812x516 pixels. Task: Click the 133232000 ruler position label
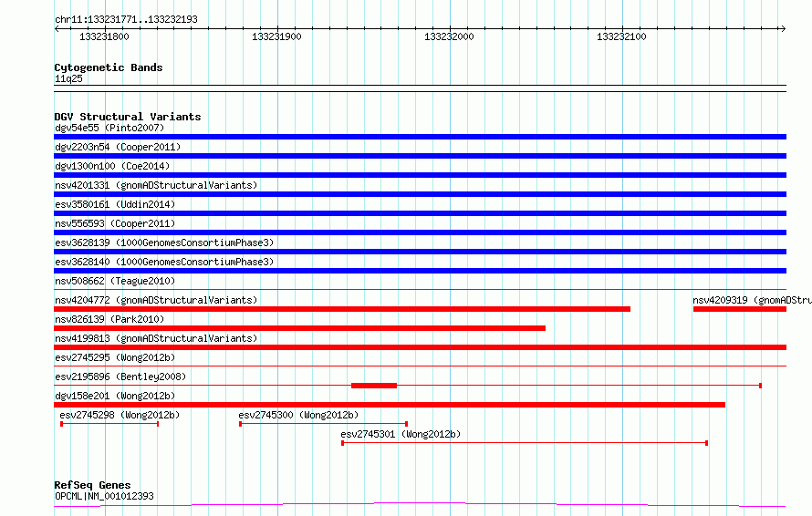(449, 36)
